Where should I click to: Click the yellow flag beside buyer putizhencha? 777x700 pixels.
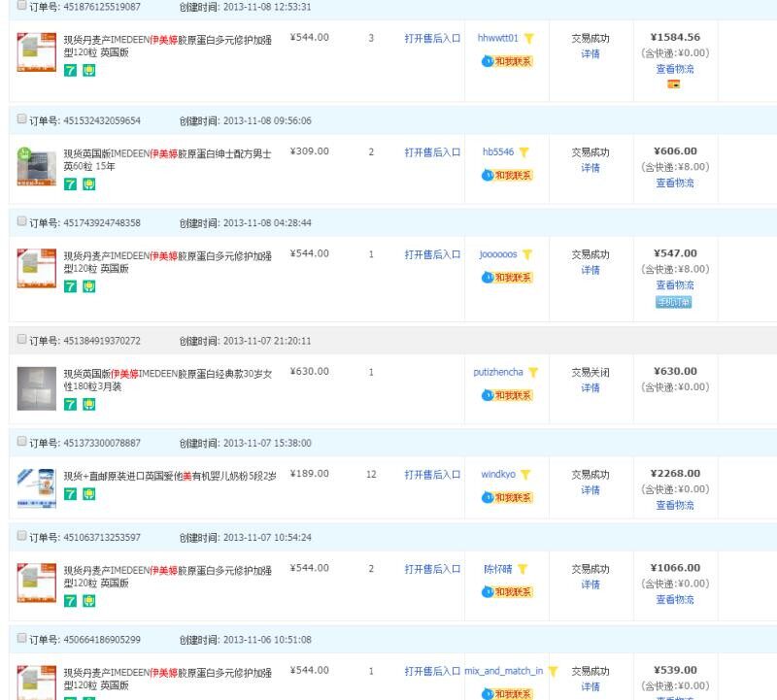pos(533,373)
